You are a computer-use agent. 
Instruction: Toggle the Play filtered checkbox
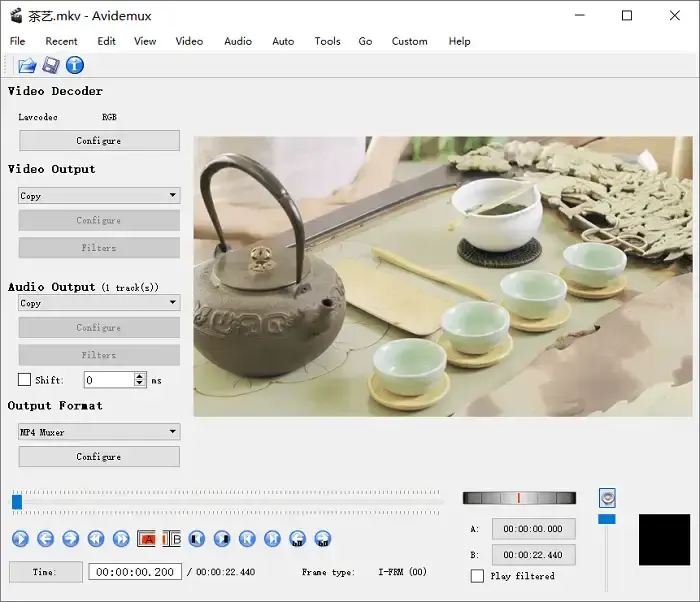coord(477,576)
